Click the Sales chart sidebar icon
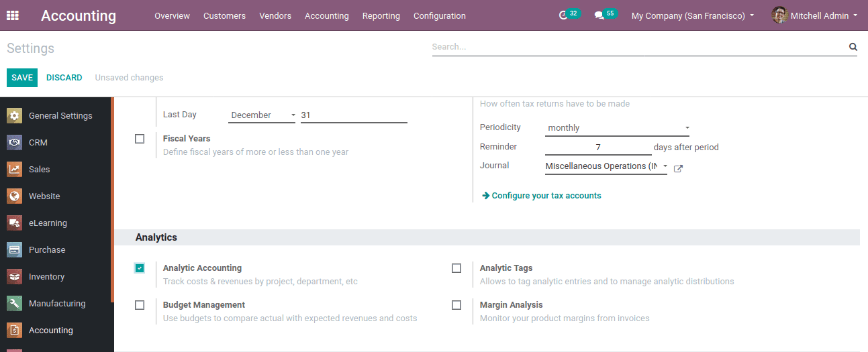 [x=15, y=169]
